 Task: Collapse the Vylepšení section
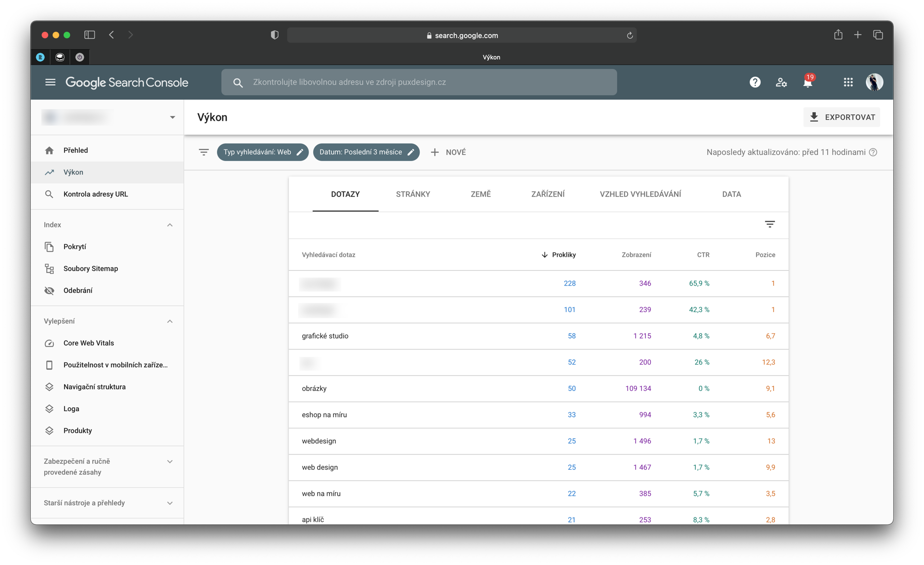point(169,321)
